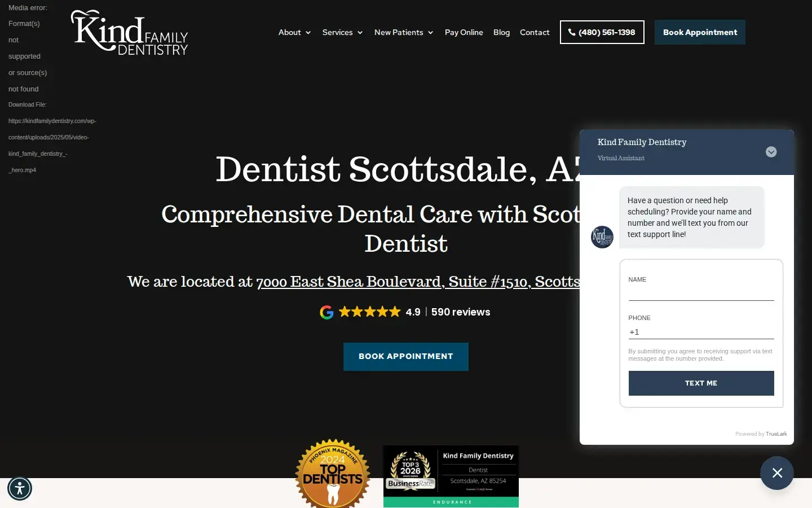This screenshot has height=508, width=812.
Task: Click the 'Virtual Assistant' subtitle
Action: [x=621, y=158]
